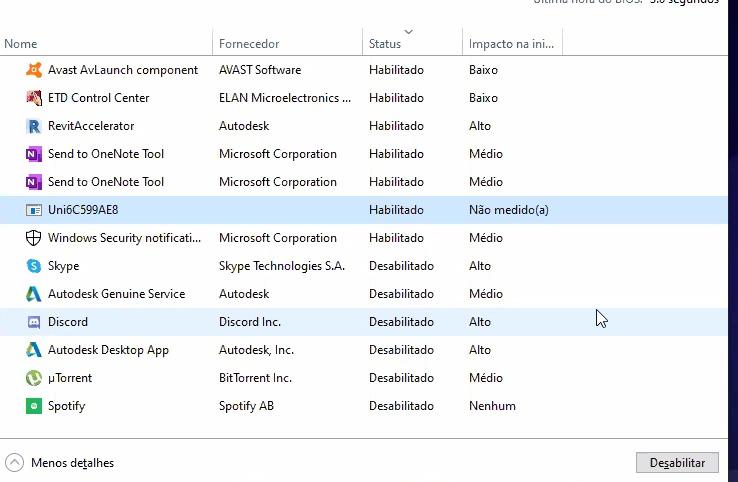The width and height of the screenshot is (738, 482).
Task: Select the Avast AvLaunch component row name
Action: point(123,70)
